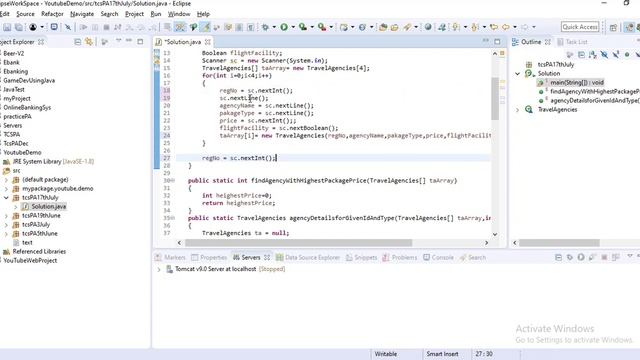Image resolution: width=640 pixels, height=360 pixels.
Task: Open the Search toolbar dropdown arrow
Action: (x=416, y=27)
